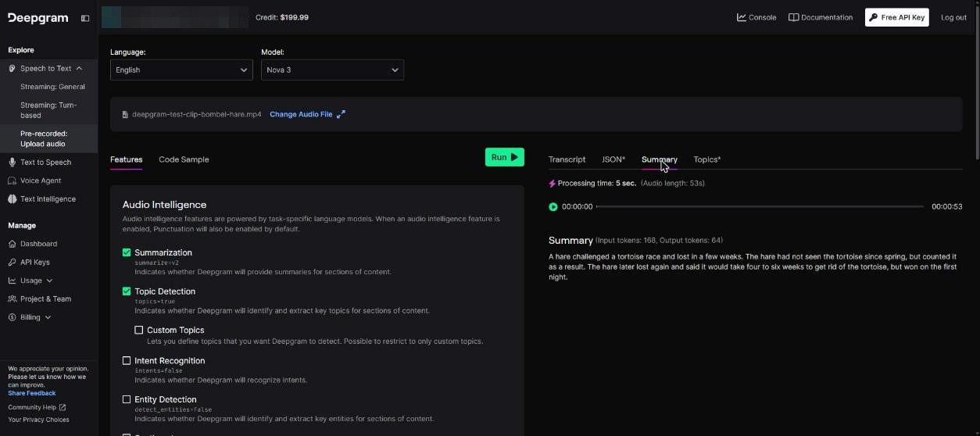
Task: Enable the Intent Recognition checkbox
Action: coord(127,361)
